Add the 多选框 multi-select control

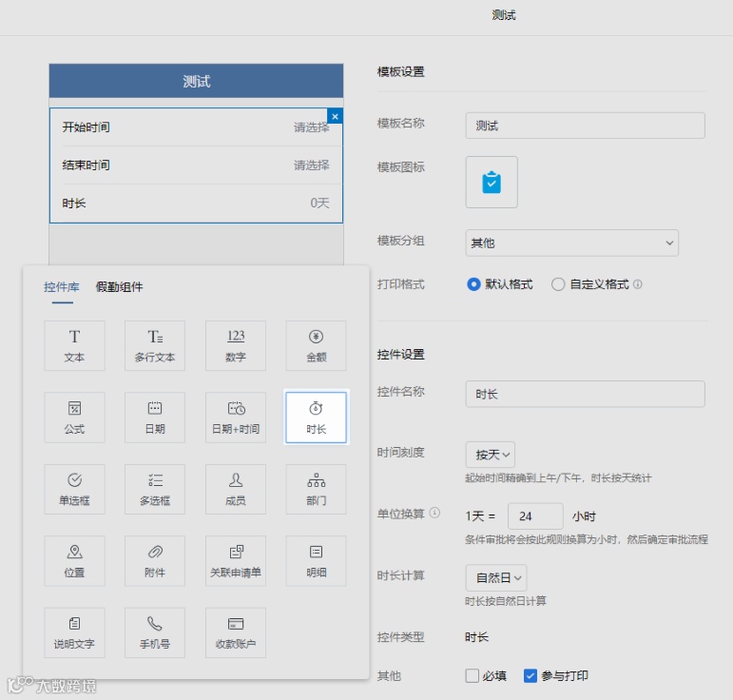coord(155,489)
